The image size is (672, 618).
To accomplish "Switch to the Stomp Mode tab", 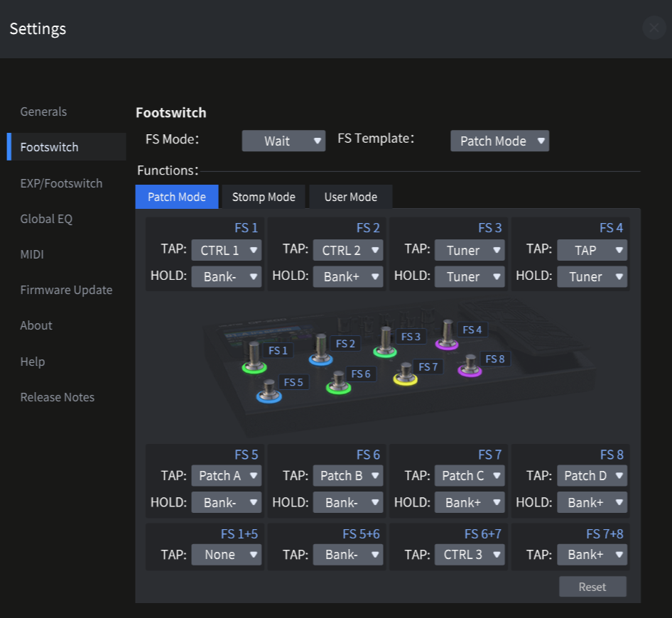I will point(264,197).
